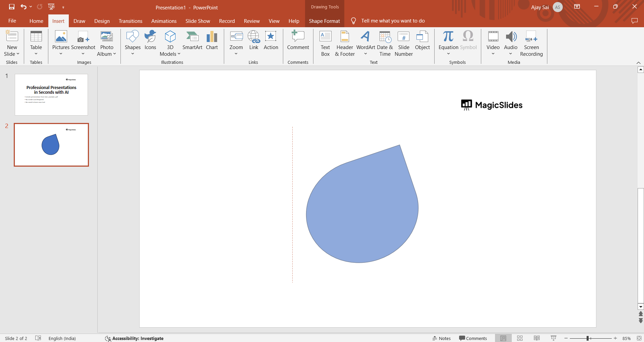
Task: Toggle the Notes pane
Action: (442, 338)
